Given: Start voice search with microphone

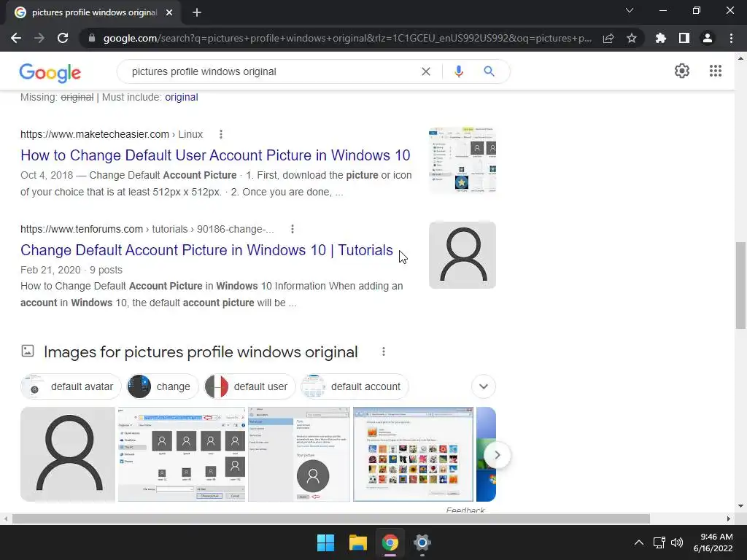Looking at the screenshot, I should pyautogui.click(x=458, y=71).
